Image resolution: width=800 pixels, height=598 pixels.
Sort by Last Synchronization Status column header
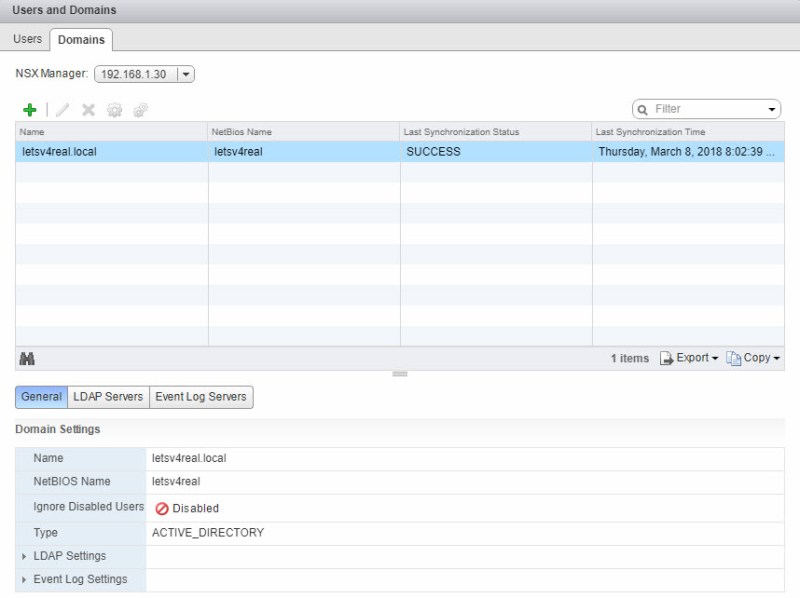495,132
